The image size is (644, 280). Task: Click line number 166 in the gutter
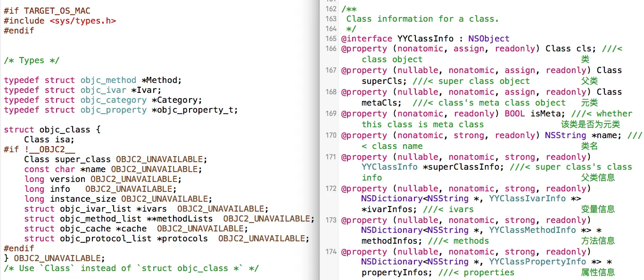tap(331, 49)
